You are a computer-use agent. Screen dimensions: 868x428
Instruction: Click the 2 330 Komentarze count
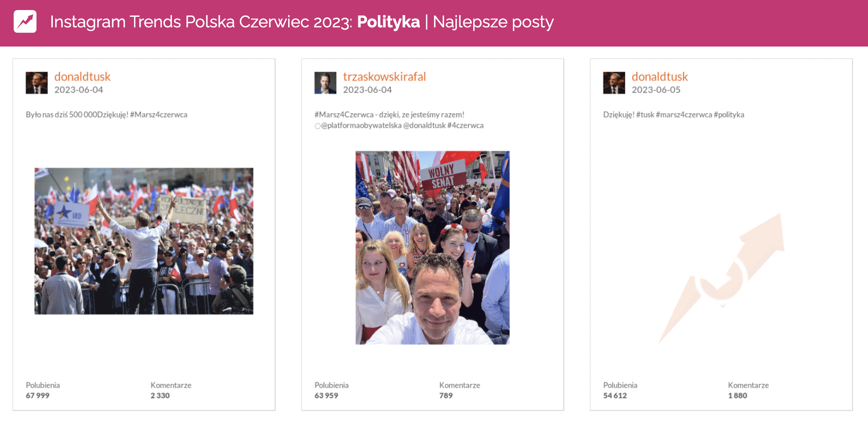coord(160,396)
